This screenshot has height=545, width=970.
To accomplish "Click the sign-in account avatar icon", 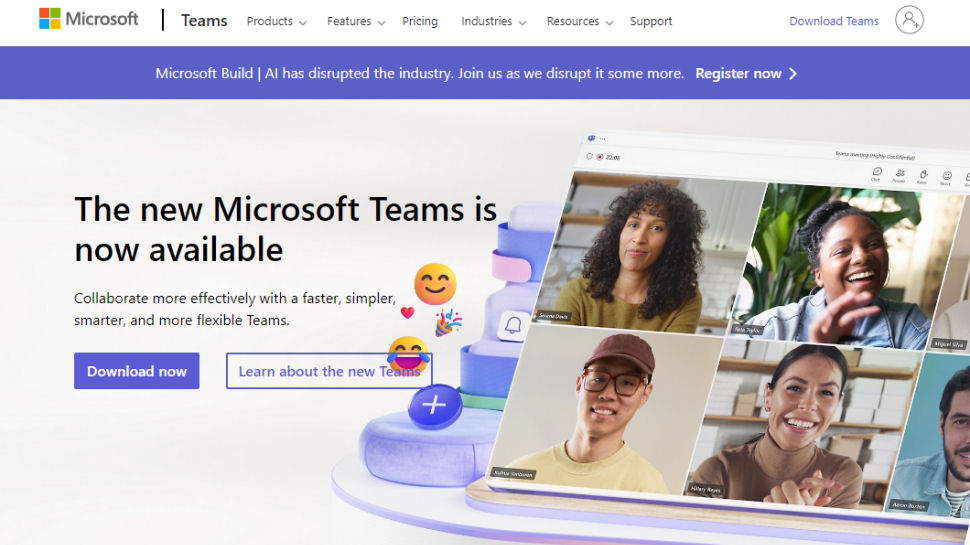I will point(909,20).
